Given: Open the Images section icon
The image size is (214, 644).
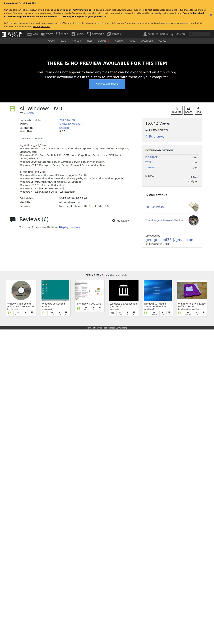Looking at the screenshot, I should (109, 34).
